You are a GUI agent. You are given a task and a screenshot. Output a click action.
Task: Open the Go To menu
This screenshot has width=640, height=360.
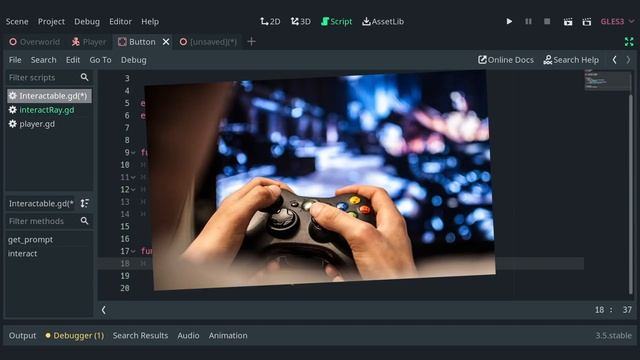click(100, 60)
